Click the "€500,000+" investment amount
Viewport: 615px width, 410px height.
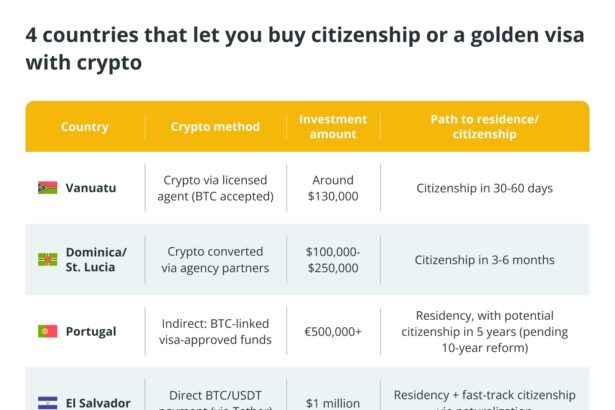333,331
